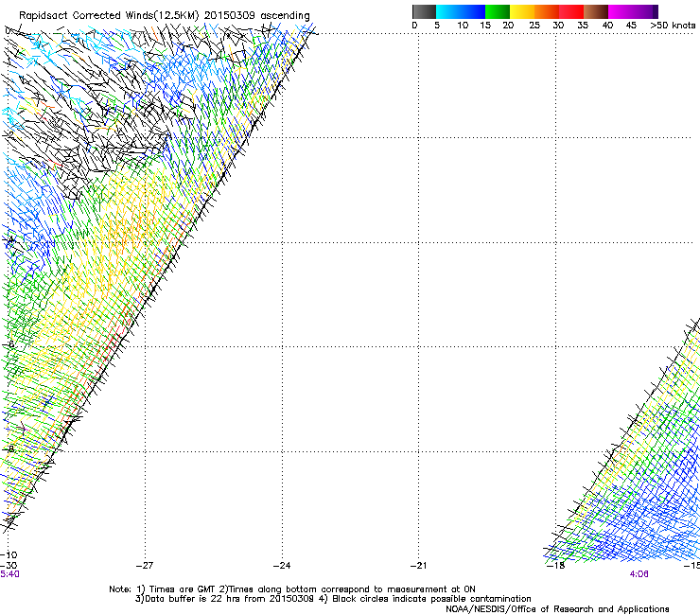Click the legend scale number '35'
Image resolution: width=700 pixels, height=615 pixels.
click(x=583, y=26)
